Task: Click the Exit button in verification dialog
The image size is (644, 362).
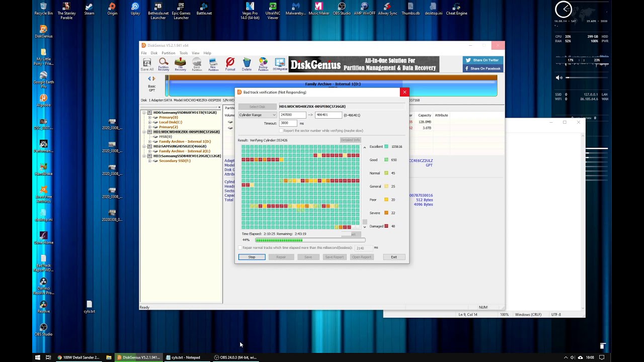Action: tap(394, 257)
